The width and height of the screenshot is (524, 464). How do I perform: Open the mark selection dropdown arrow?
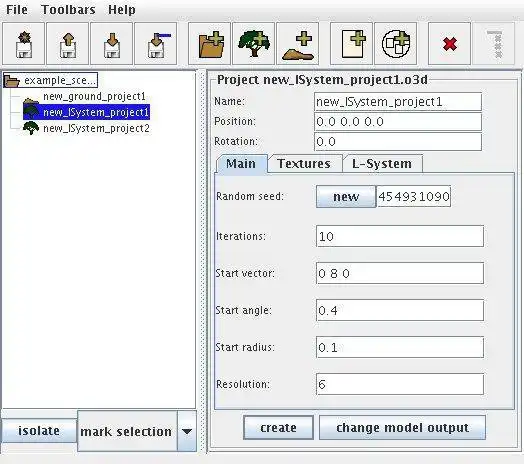[187, 431]
